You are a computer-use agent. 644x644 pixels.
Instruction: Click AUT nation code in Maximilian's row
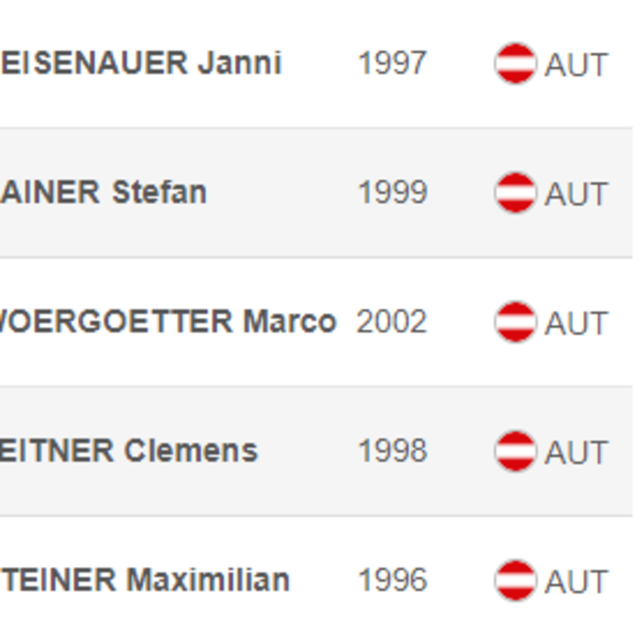coord(576,582)
